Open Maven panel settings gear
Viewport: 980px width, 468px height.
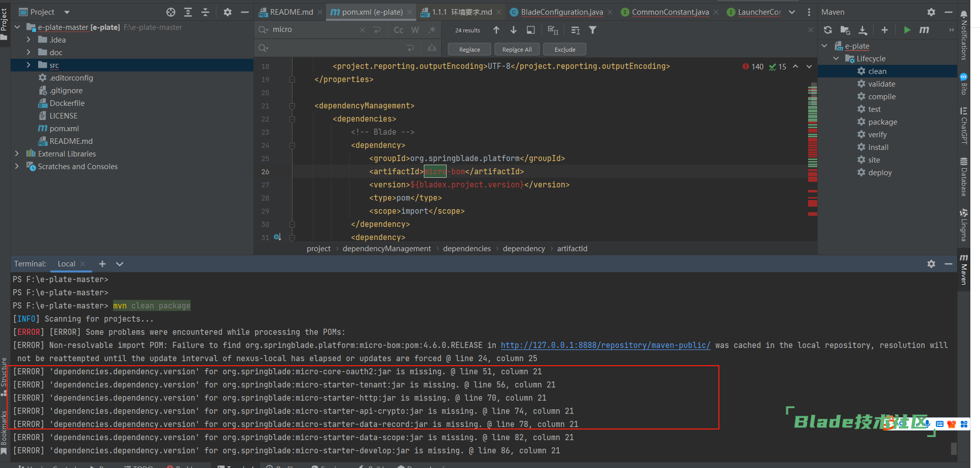coord(931,12)
